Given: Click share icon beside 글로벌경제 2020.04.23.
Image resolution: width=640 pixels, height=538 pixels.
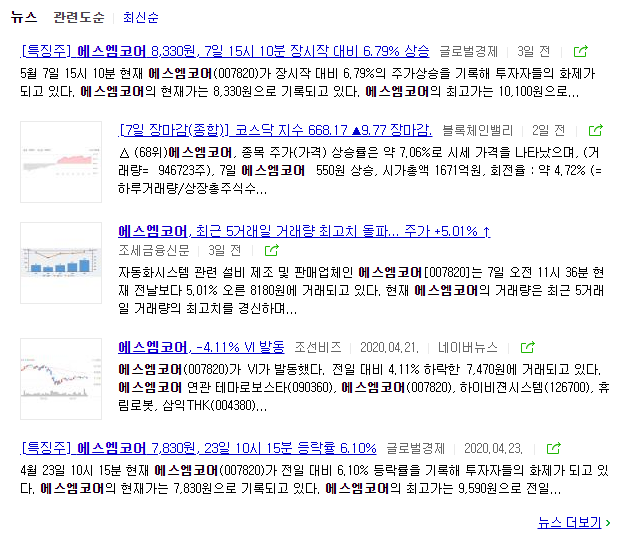Looking at the screenshot, I should [x=553, y=448].
